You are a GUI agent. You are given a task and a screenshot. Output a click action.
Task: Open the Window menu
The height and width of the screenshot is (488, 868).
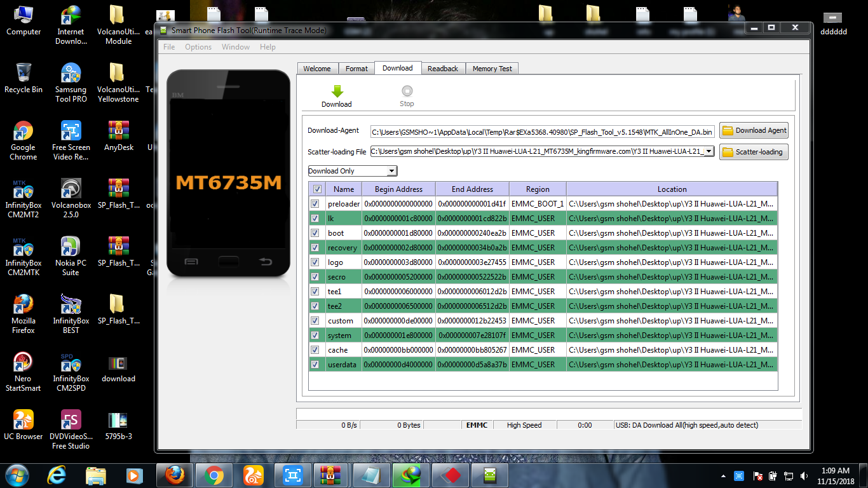click(236, 47)
